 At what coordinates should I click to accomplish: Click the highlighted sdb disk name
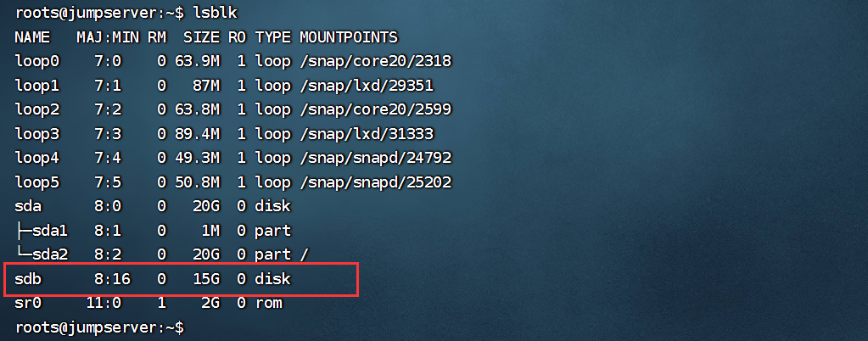[28, 279]
